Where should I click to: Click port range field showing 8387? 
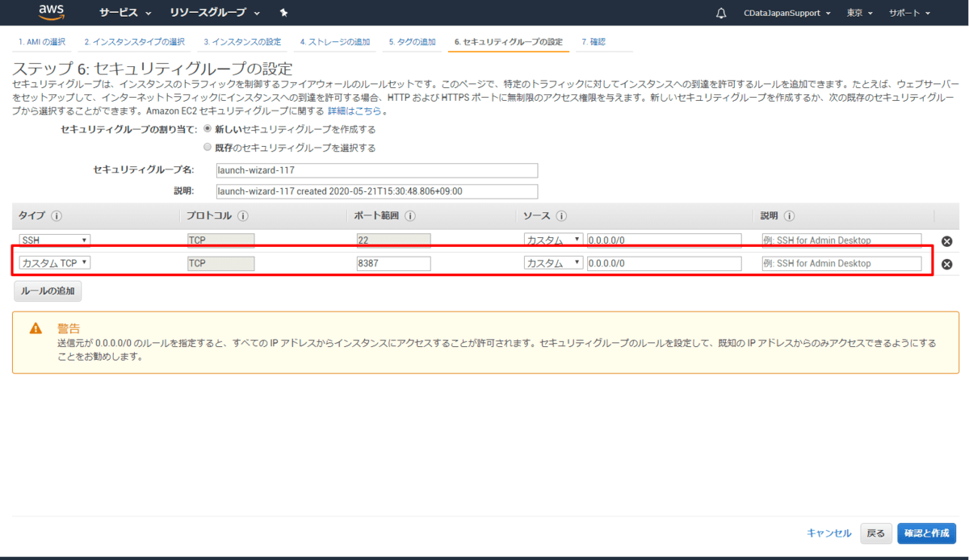[393, 263]
